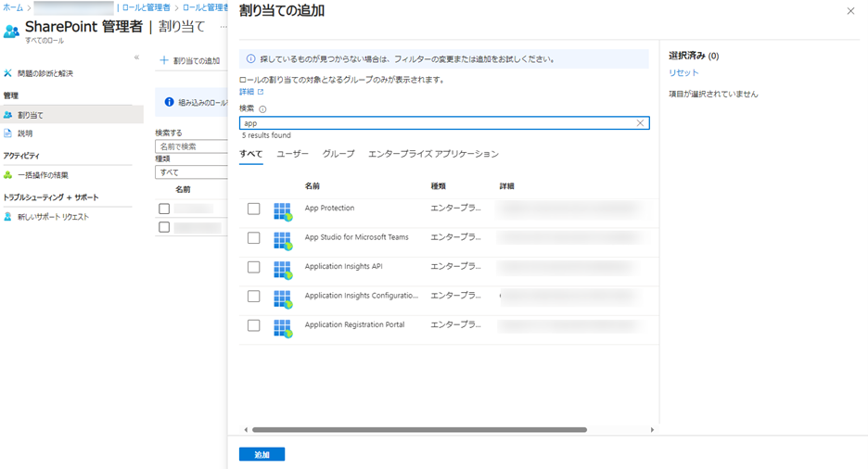The image size is (868, 469).
Task: Click the App Protection application icon
Action: pyautogui.click(x=283, y=212)
